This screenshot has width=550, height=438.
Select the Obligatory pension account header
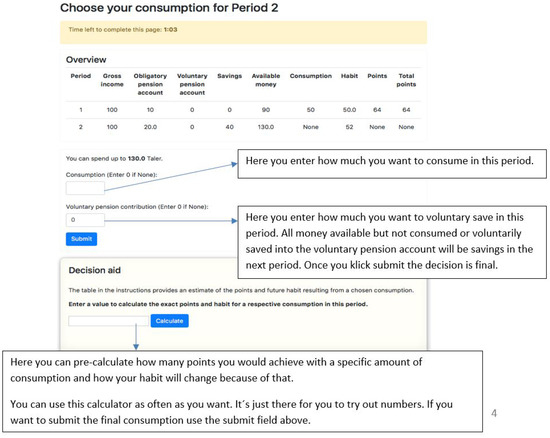point(150,84)
